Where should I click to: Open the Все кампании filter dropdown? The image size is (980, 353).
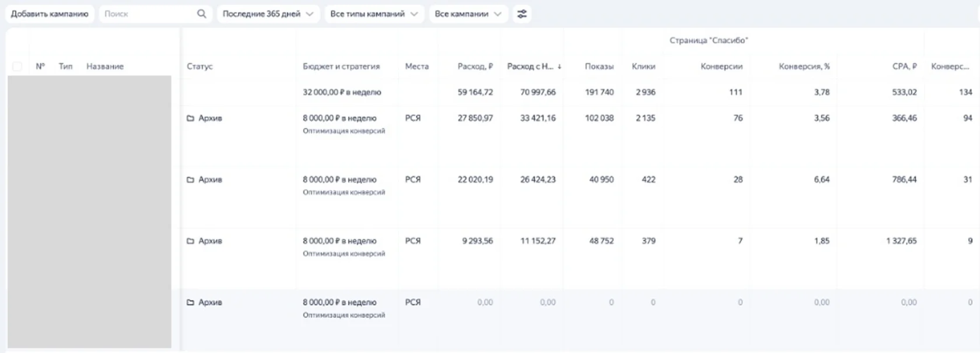click(468, 14)
